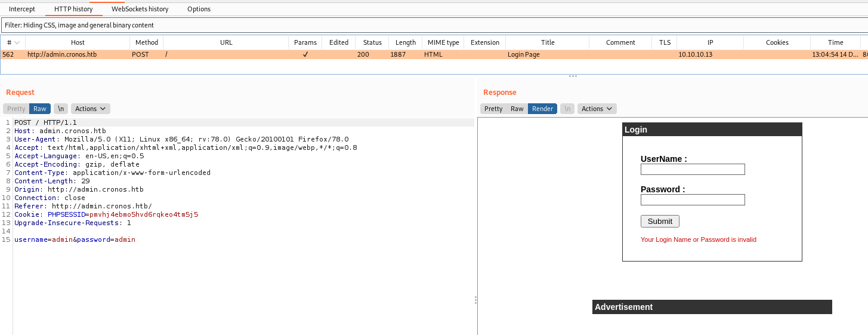The width and height of the screenshot is (868, 335).
Task: Switch Request view to Raw
Action: tap(40, 109)
